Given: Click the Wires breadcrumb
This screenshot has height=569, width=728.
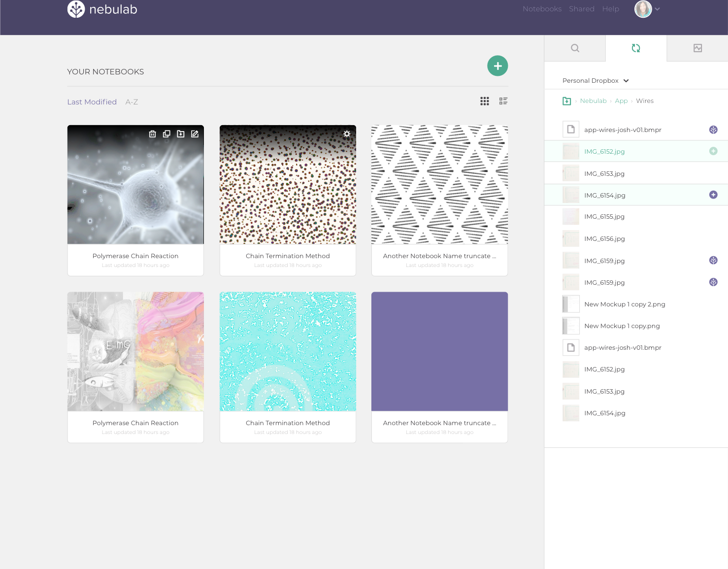Looking at the screenshot, I should [x=645, y=101].
